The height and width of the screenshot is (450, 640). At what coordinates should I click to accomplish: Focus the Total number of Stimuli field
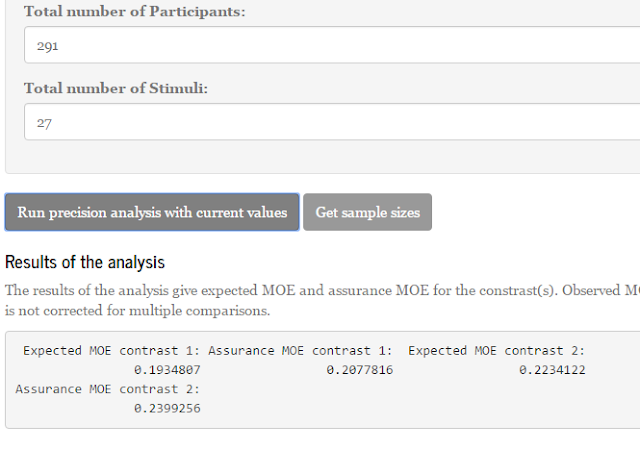[x=330, y=122]
